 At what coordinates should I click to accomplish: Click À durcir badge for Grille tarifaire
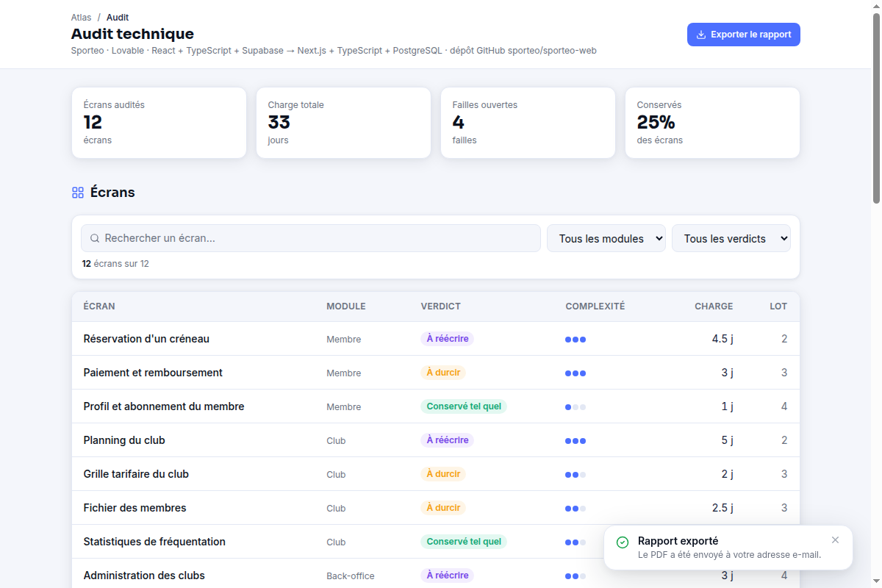coord(443,474)
